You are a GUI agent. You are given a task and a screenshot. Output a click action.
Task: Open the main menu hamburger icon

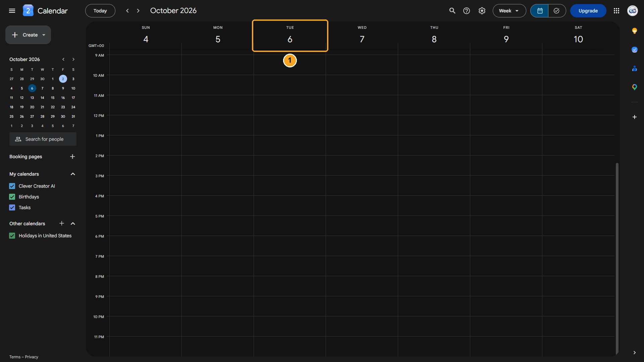[x=12, y=11]
